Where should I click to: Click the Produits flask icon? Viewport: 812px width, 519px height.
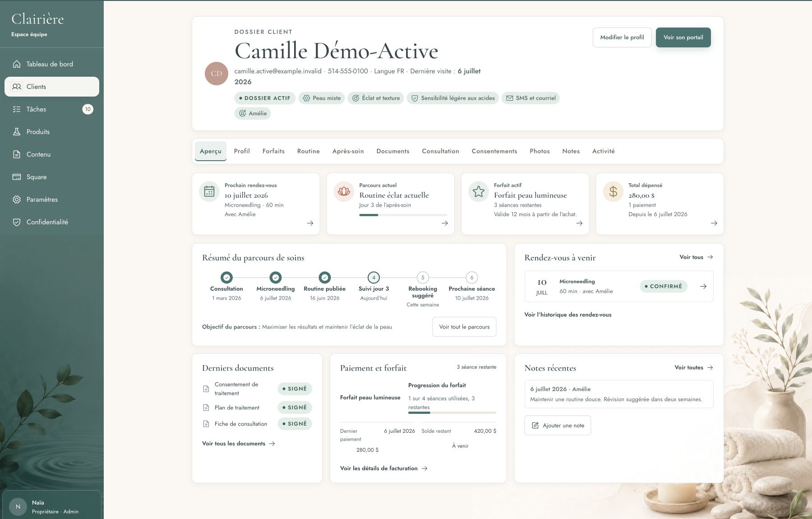click(x=17, y=132)
